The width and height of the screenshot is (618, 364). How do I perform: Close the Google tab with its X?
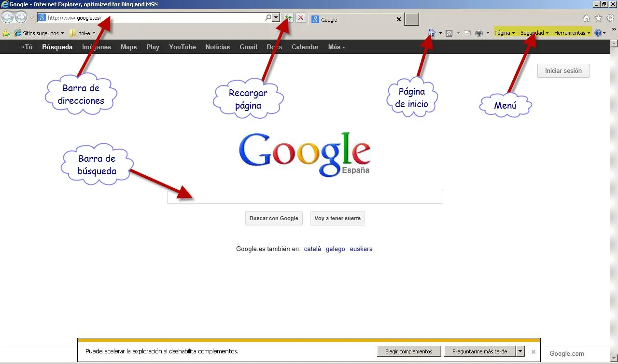coord(398,19)
